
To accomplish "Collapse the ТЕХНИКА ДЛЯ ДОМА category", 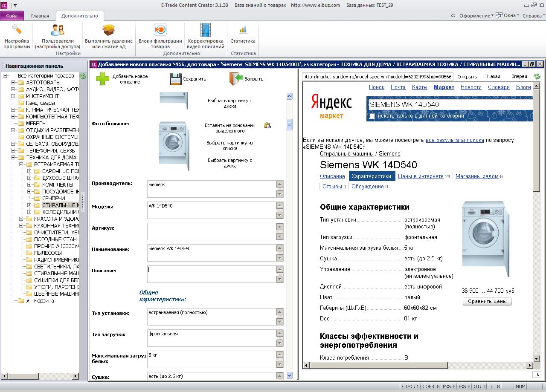I will coord(13,157).
